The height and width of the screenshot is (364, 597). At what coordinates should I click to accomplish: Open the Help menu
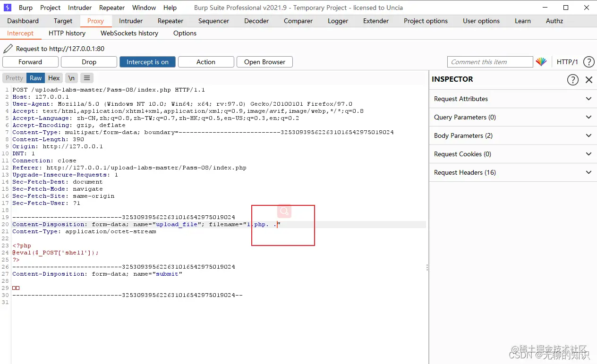pos(170,8)
